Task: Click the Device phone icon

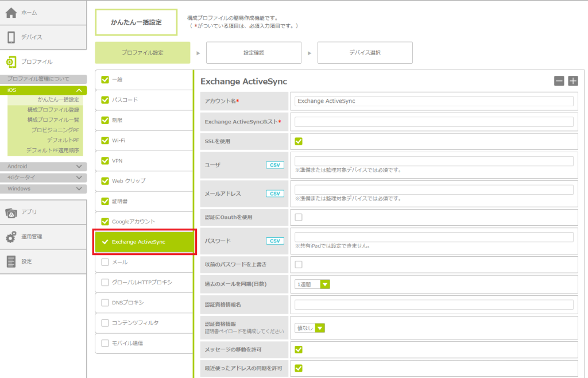Action: click(11, 37)
